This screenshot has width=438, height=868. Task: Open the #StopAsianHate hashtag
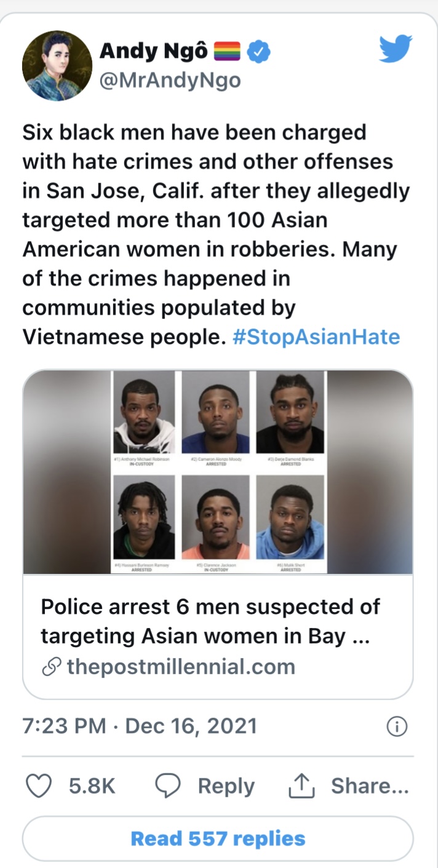[316, 337]
